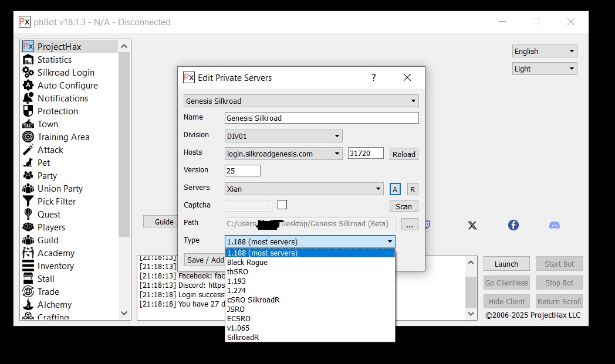
Task: Toggle the A button beside Servers
Action: pyautogui.click(x=395, y=189)
